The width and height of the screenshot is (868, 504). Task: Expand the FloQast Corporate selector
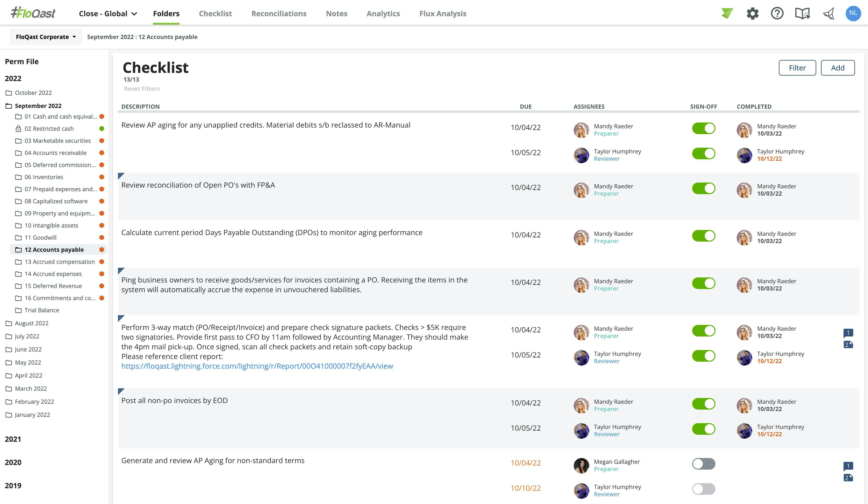pyautogui.click(x=46, y=37)
